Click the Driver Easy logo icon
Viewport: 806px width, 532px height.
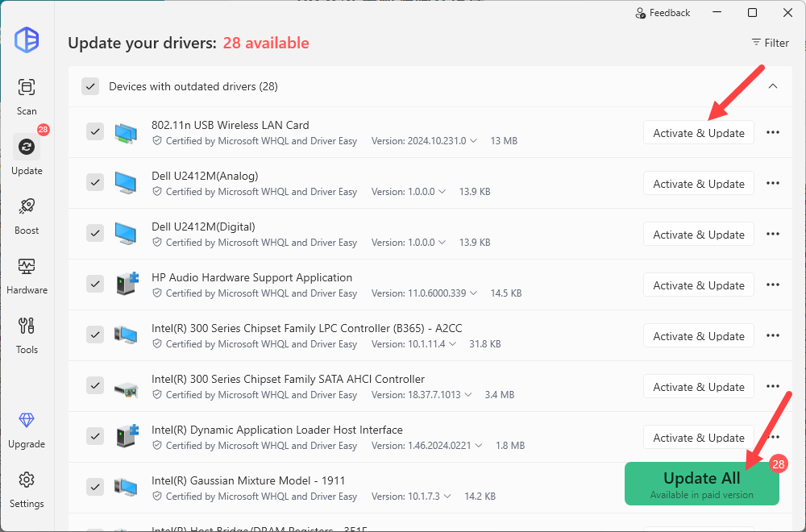(27, 39)
